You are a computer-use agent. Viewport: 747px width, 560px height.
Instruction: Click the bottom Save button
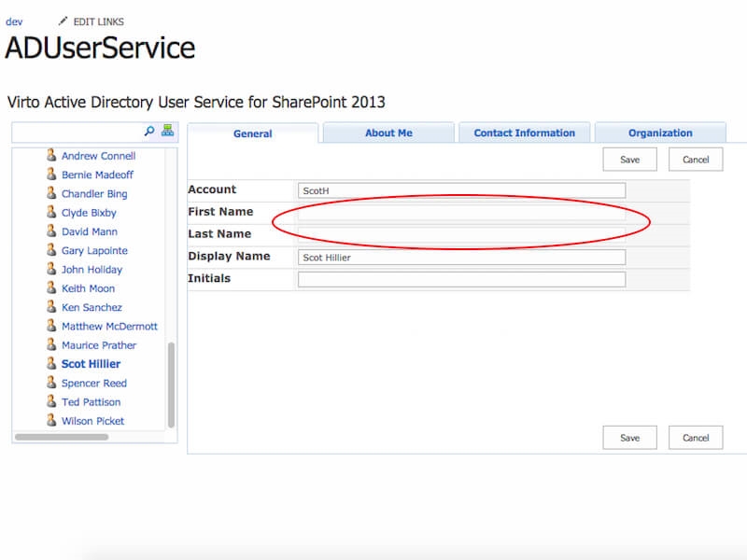coord(629,438)
